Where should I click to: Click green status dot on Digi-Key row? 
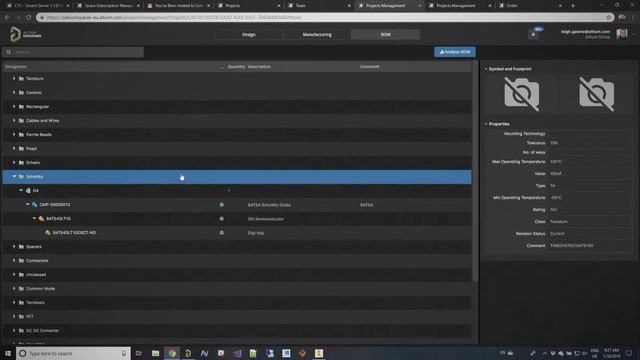[222, 233]
